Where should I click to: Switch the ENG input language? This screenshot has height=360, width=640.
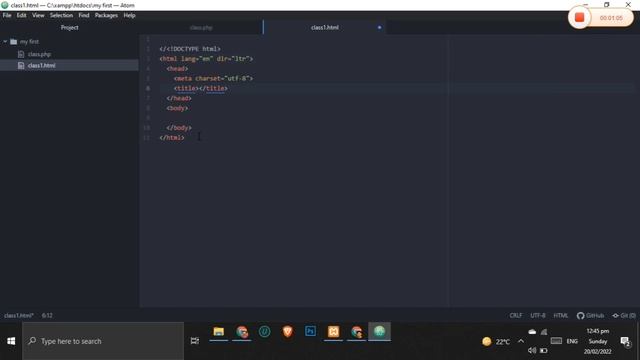(x=572, y=341)
